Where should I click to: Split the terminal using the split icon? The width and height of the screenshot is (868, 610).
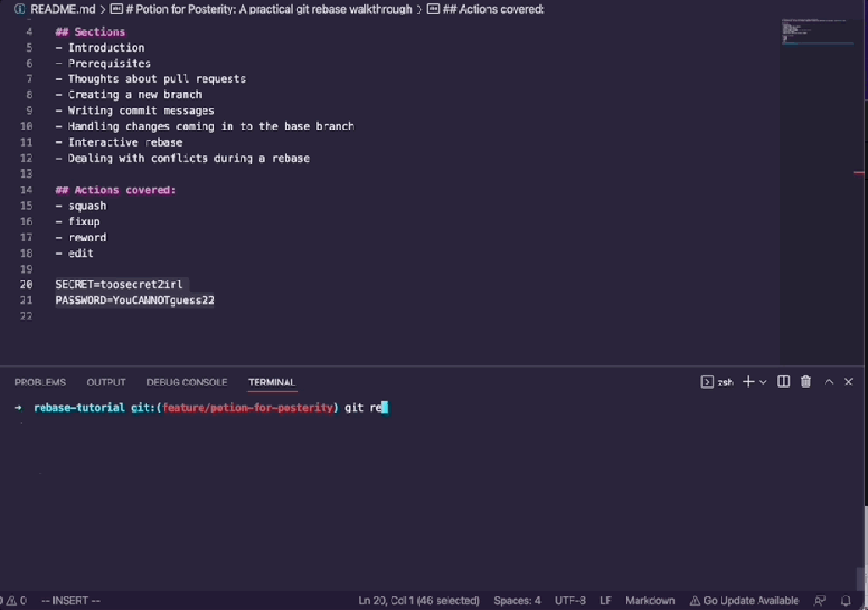tap(783, 381)
